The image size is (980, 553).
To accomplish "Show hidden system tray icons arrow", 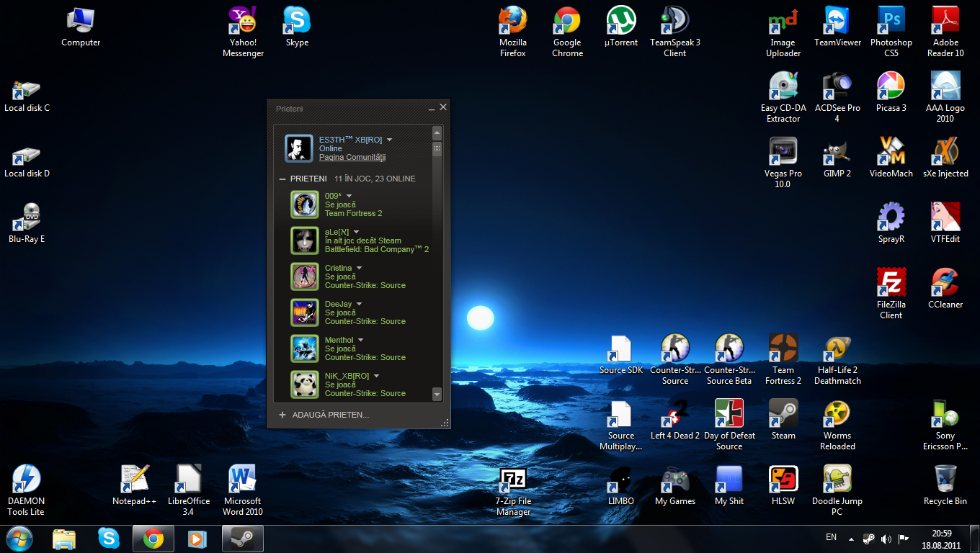I will point(851,539).
